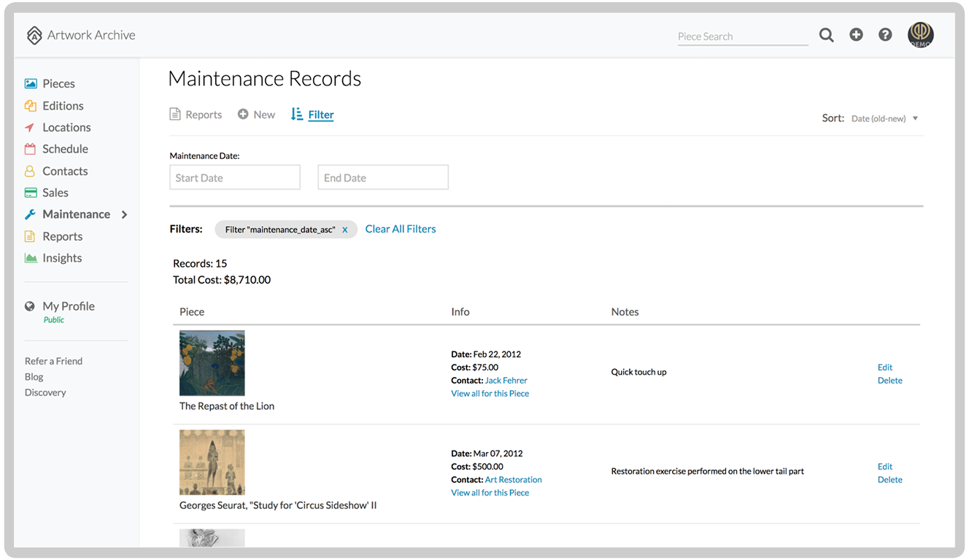Go to the Reports sidebar item
Image resolution: width=969 pixels, height=560 pixels.
pos(63,236)
